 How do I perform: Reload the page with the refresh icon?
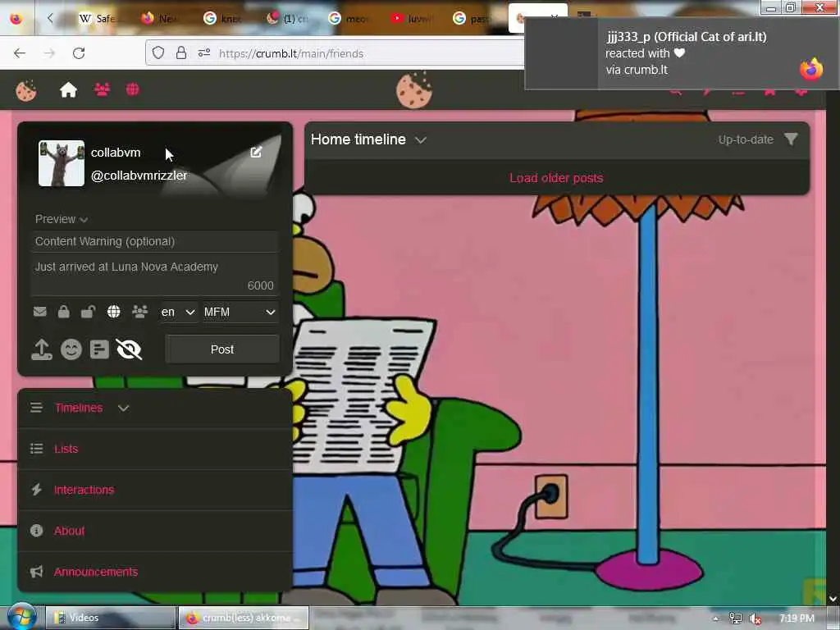(x=79, y=53)
